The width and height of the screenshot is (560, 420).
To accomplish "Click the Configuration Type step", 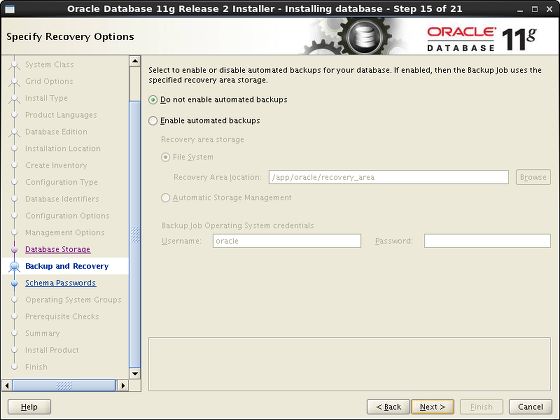I will (x=61, y=182).
